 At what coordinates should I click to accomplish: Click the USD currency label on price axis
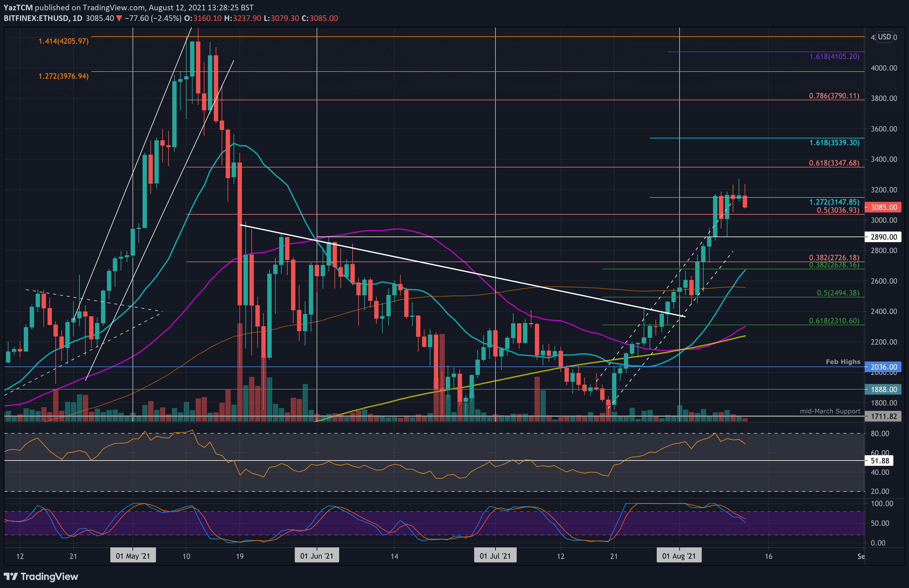click(x=884, y=37)
